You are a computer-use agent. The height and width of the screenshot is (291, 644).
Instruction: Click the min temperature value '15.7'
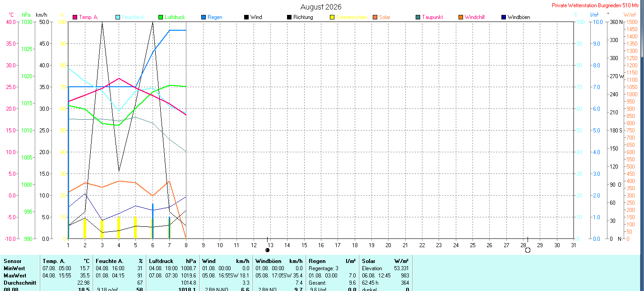84,268
